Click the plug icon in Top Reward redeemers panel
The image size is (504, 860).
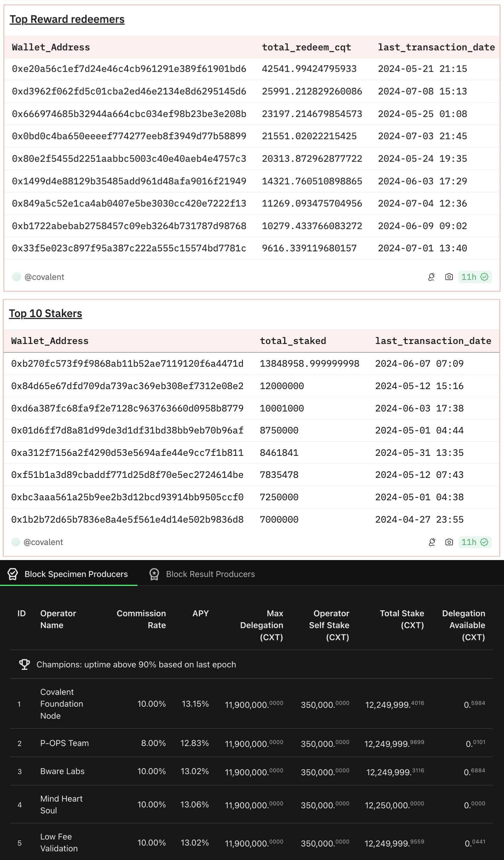432,277
